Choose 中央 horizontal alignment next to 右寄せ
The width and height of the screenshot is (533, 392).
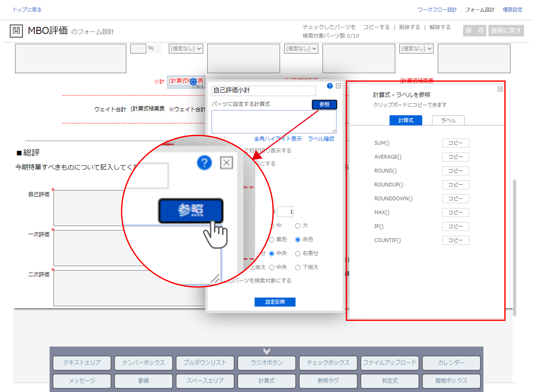(x=272, y=254)
